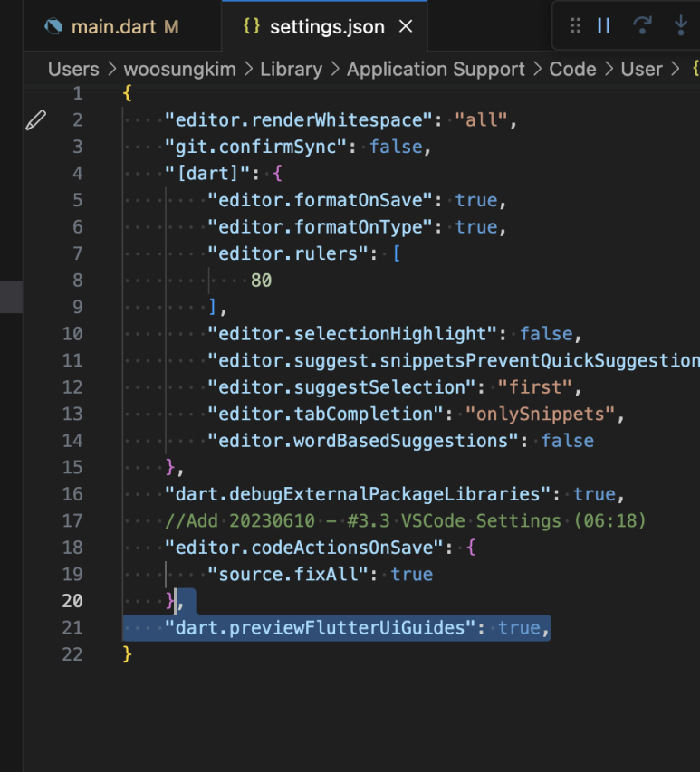Open the Application Support breadcrumb

point(436,70)
